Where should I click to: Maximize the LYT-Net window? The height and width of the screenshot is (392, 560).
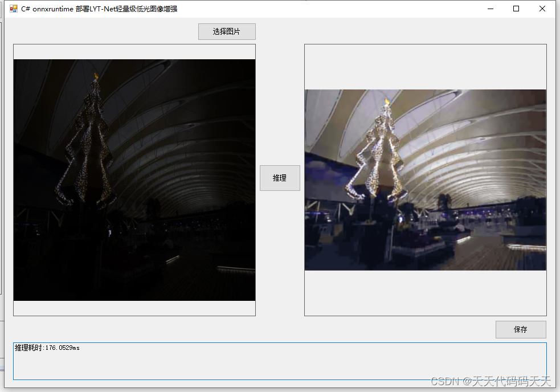coord(516,9)
